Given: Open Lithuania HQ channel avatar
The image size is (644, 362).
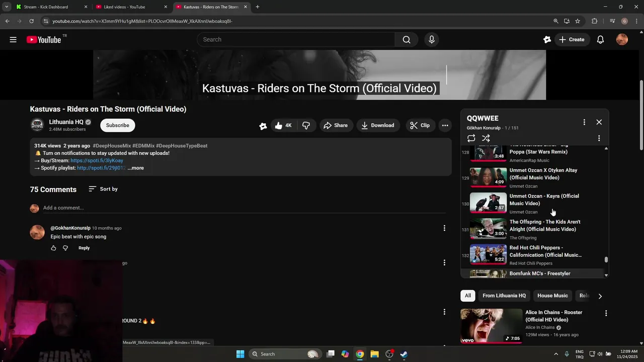Looking at the screenshot, I should pyautogui.click(x=37, y=125).
